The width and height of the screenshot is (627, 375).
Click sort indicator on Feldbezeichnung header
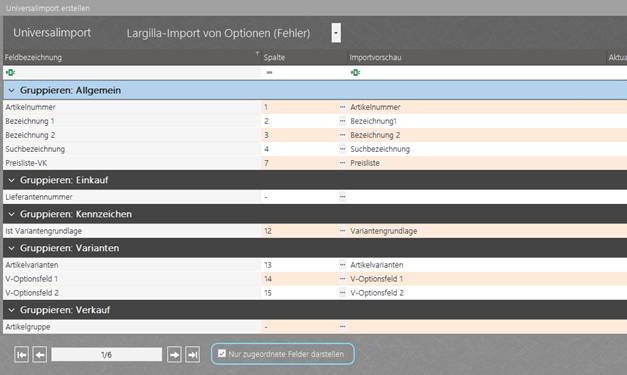coord(257,53)
